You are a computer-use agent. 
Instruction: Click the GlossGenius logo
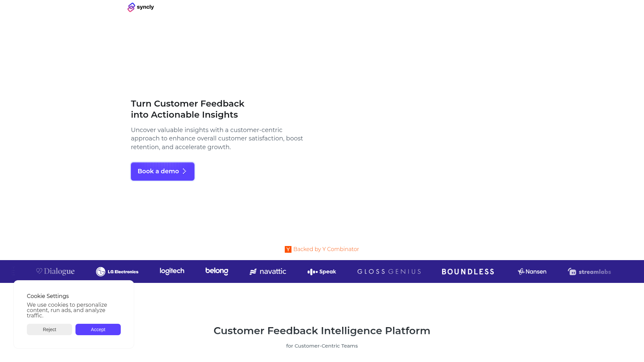pos(389,271)
